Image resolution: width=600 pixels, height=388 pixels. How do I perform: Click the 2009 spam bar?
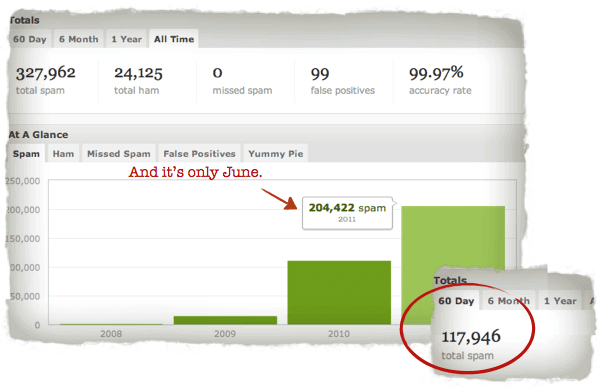(225, 320)
